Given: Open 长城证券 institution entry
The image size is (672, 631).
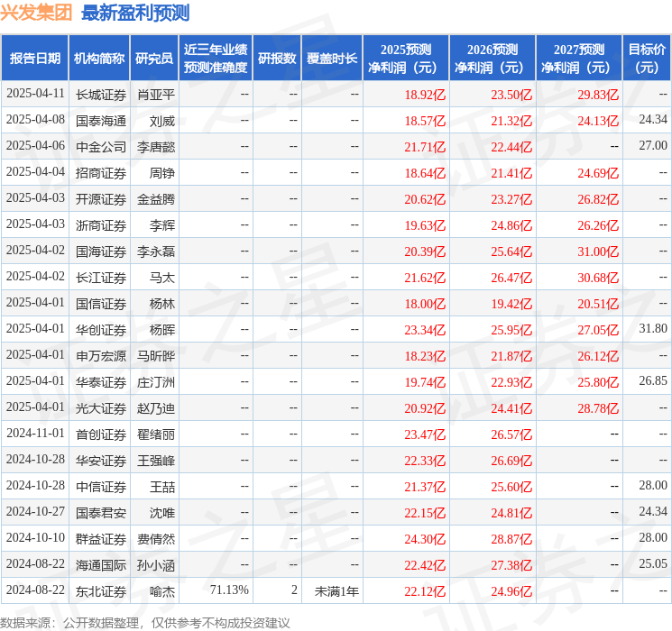Looking at the screenshot, I should click(100, 94).
